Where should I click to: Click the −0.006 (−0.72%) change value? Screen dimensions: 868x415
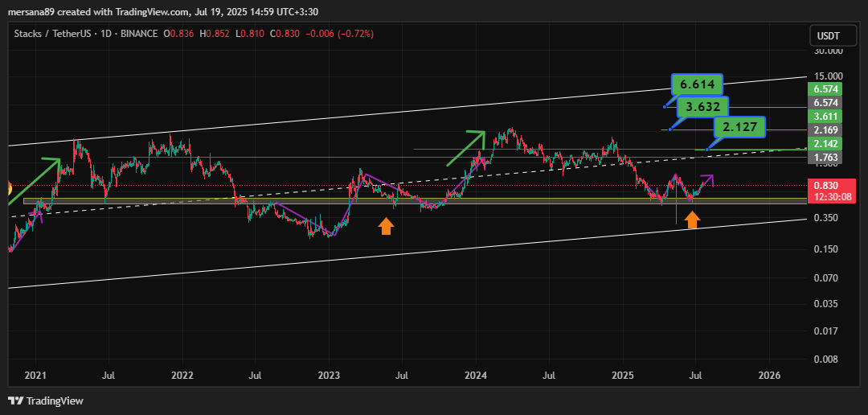[339, 34]
